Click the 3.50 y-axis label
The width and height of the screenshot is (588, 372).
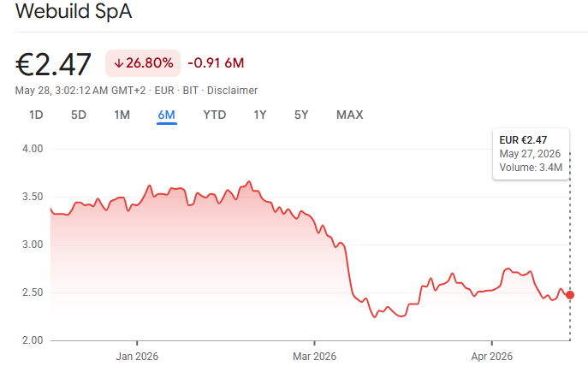pos(33,197)
